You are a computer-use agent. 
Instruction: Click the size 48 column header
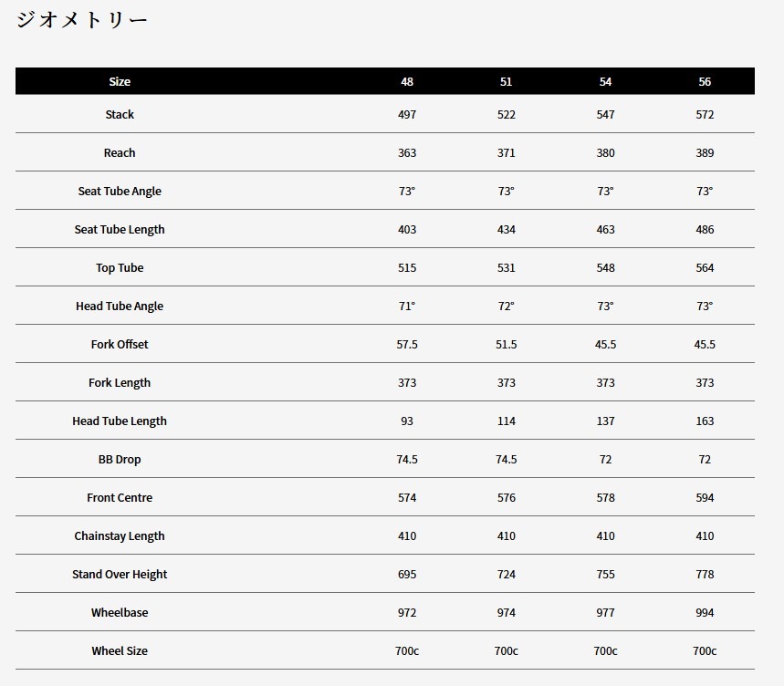[x=407, y=81]
